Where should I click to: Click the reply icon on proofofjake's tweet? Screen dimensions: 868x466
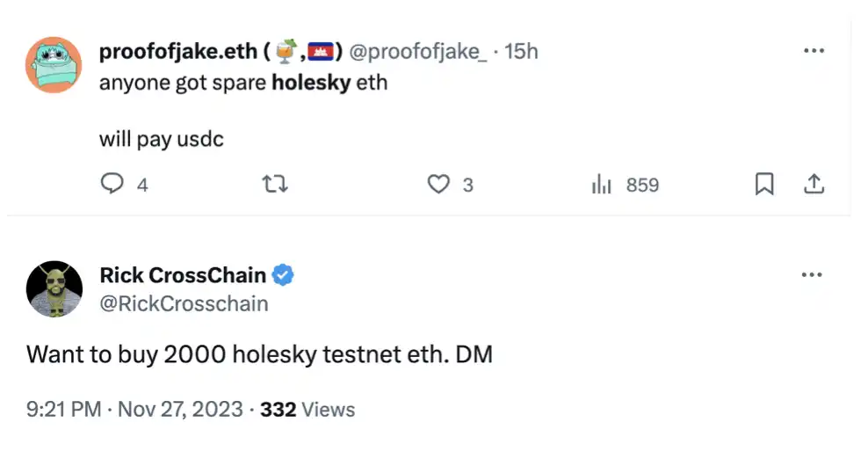pyautogui.click(x=112, y=185)
